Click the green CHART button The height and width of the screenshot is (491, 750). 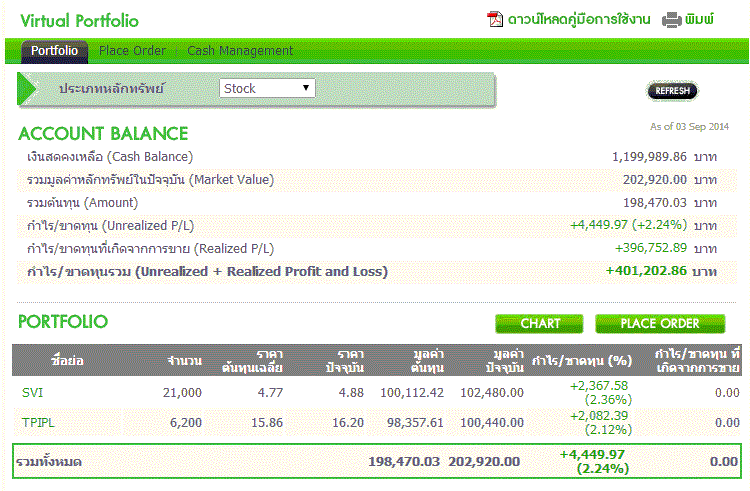pyautogui.click(x=540, y=323)
